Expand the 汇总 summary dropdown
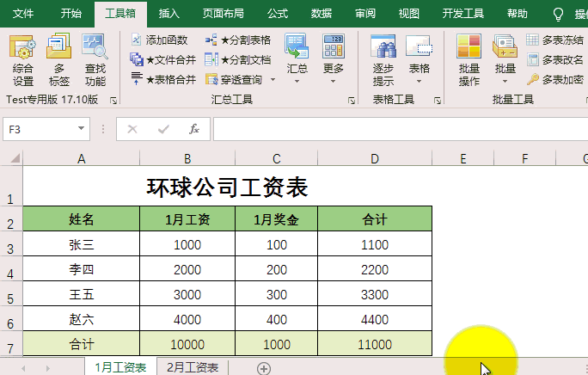Image resolution: width=588 pixels, height=375 pixels. click(x=297, y=71)
